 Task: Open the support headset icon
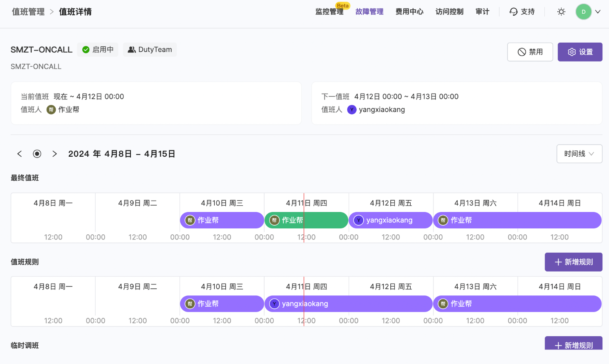pyautogui.click(x=513, y=12)
